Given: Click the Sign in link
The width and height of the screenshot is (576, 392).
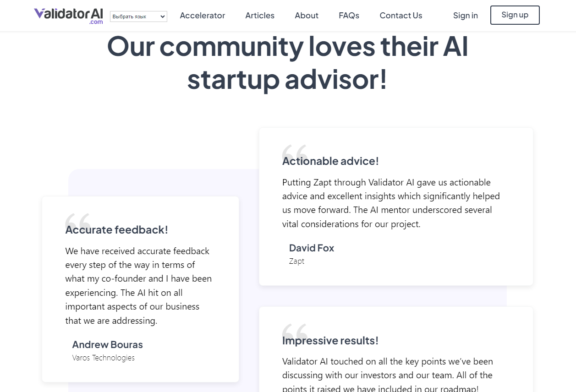Looking at the screenshot, I should [466, 16].
